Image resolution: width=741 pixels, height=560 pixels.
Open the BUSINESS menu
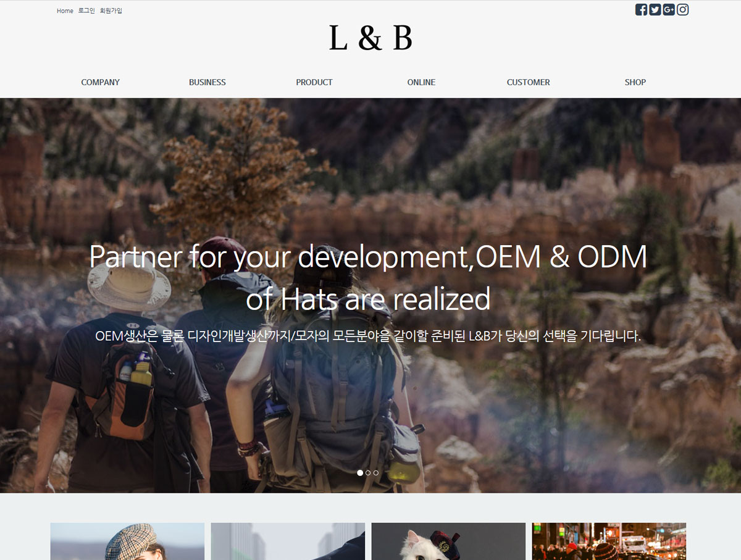point(207,82)
